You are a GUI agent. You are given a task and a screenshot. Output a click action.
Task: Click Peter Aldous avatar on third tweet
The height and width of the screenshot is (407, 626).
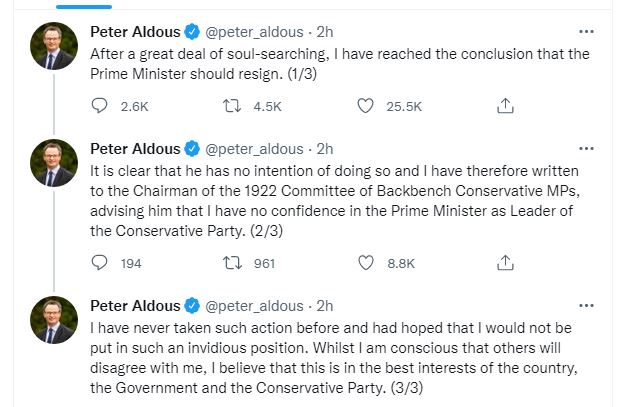pyautogui.click(x=53, y=320)
